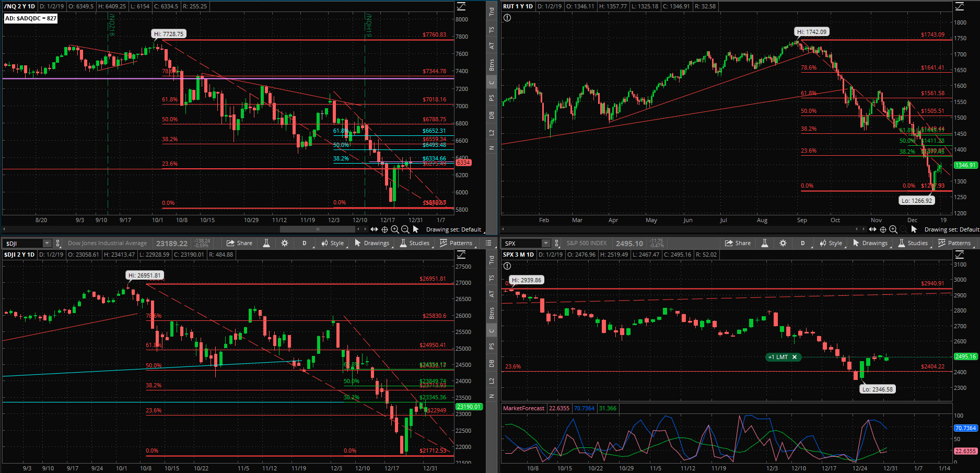Open Studies menu on SPX chart
The width and height of the screenshot is (980, 473).
click(913, 243)
